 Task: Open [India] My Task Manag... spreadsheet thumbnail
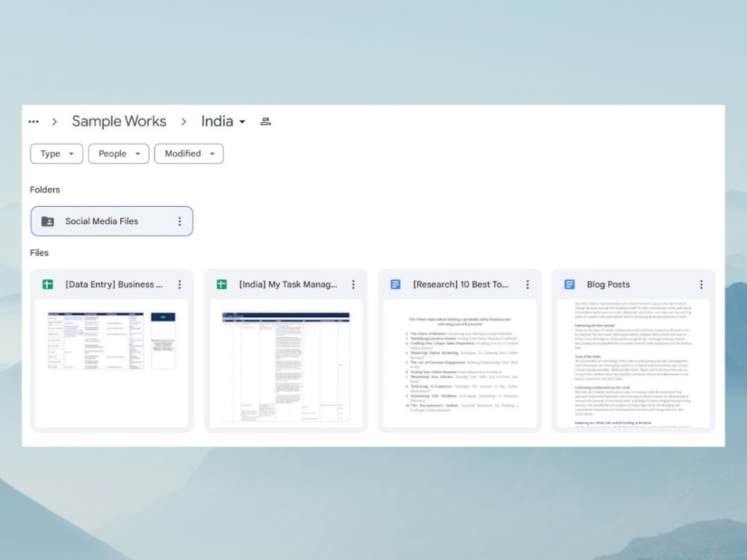(286, 364)
